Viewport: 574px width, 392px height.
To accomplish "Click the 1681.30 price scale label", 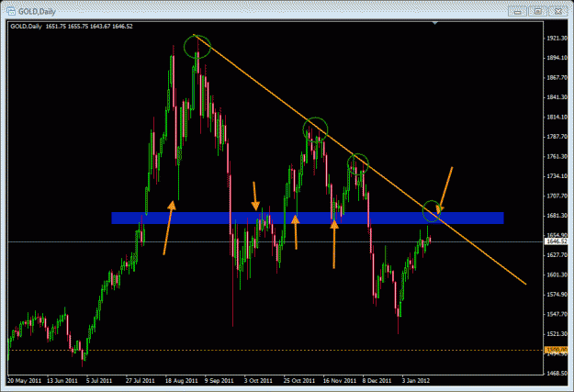I will coord(557,216).
